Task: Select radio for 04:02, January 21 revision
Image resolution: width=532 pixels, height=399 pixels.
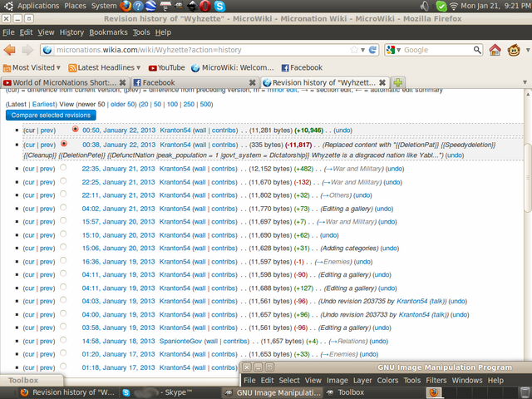Action: 63,207
